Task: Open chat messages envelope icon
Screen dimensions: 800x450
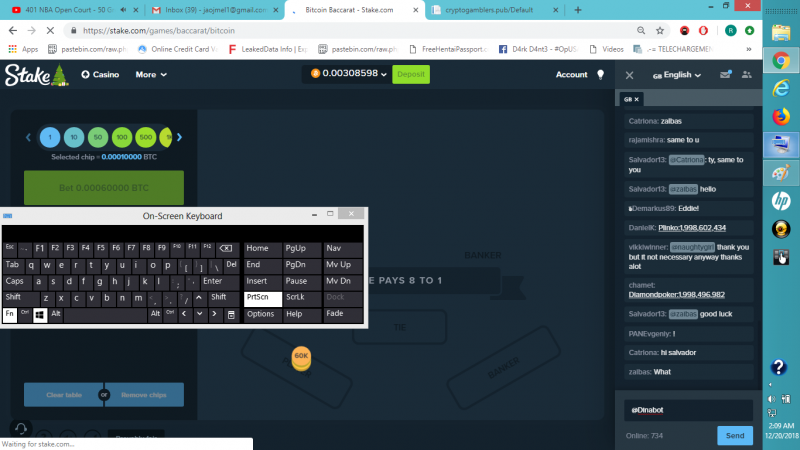Action: point(725,74)
